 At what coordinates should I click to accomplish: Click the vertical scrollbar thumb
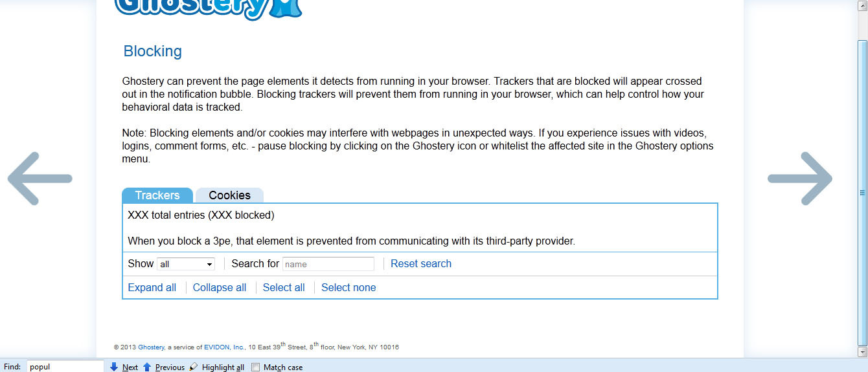coord(862,192)
